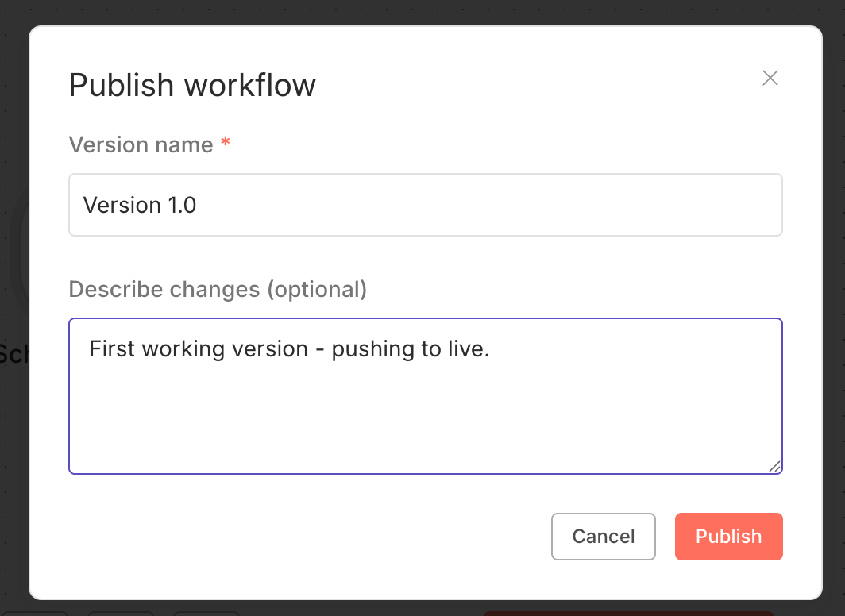The width and height of the screenshot is (845, 616).
Task: Click the Describe changes (optional) label
Action: (x=218, y=289)
